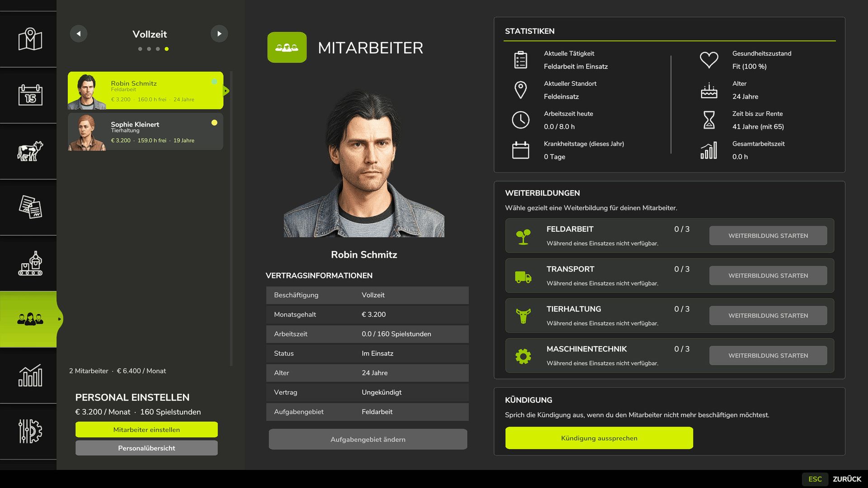Image resolution: width=868 pixels, height=488 pixels.
Task: Select employee Robin Schmitz in list
Action: coord(146,90)
